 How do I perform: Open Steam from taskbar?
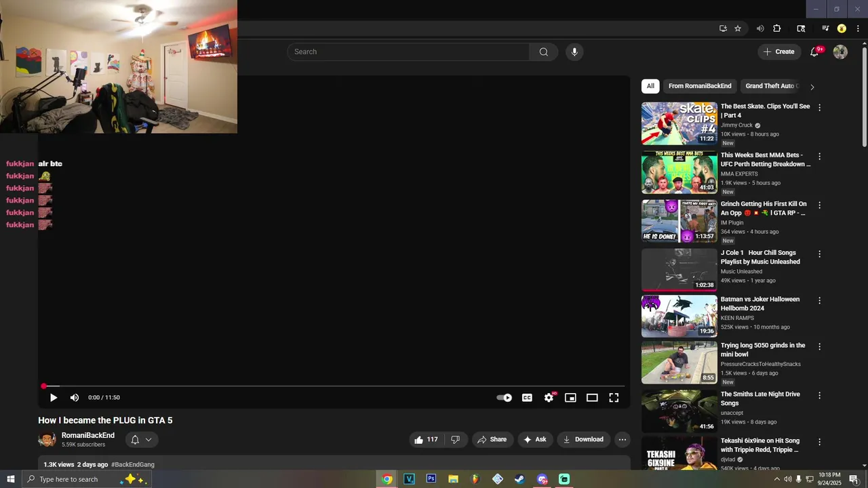(x=519, y=479)
